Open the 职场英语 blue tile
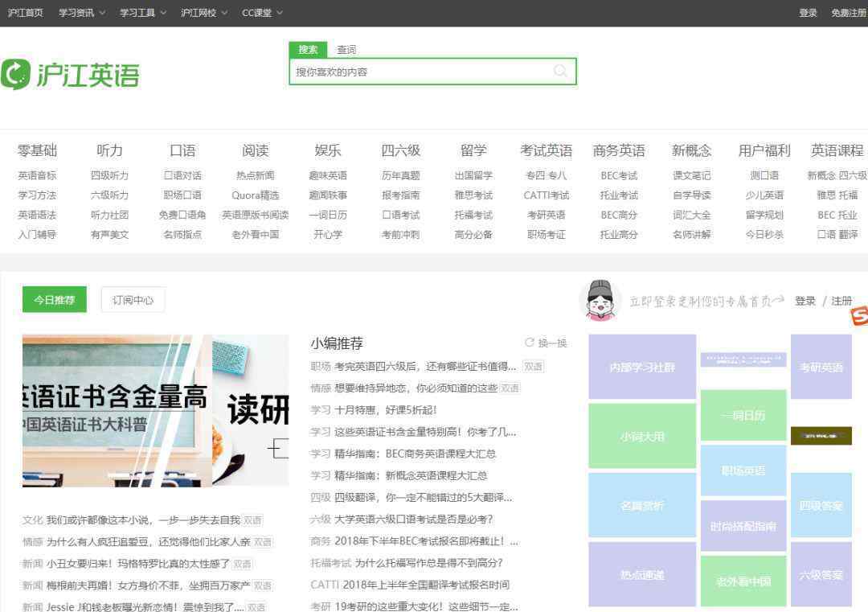Viewport: 868px width, 612px height. [x=743, y=470]
